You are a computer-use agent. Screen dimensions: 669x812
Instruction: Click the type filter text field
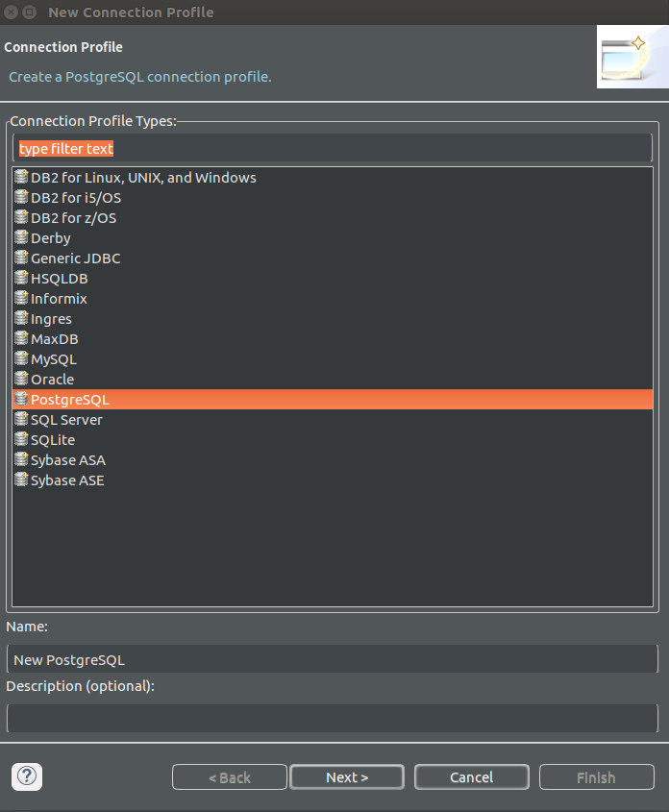click(x=333, y=148)
